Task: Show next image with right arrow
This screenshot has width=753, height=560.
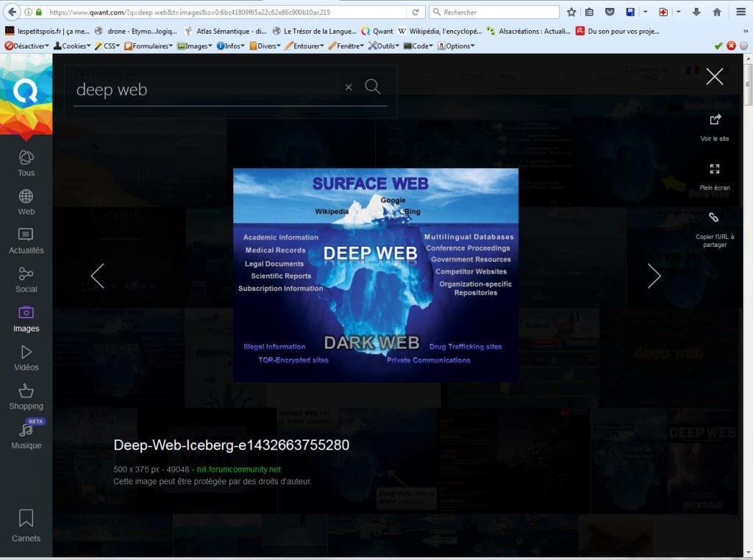Action: point(654,276)
